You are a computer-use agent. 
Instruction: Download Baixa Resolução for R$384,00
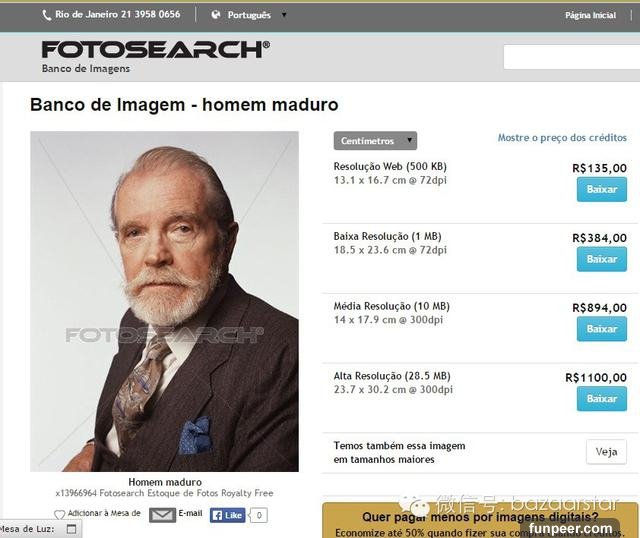(602, 259)
